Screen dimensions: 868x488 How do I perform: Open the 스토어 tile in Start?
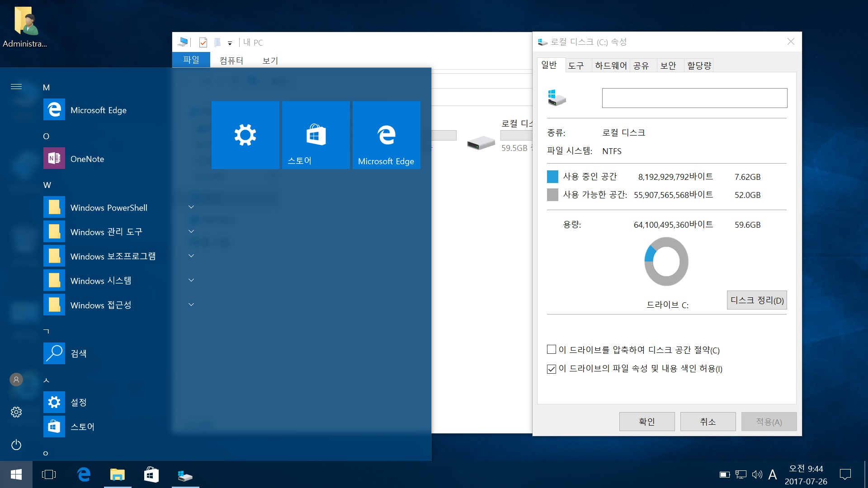pyautogui.click(x=316, y=135)
